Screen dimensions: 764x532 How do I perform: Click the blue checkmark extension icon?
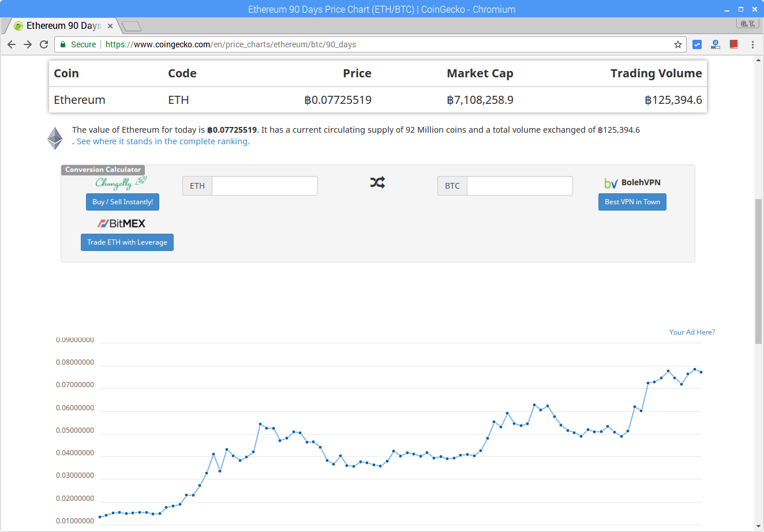[697, 44]
